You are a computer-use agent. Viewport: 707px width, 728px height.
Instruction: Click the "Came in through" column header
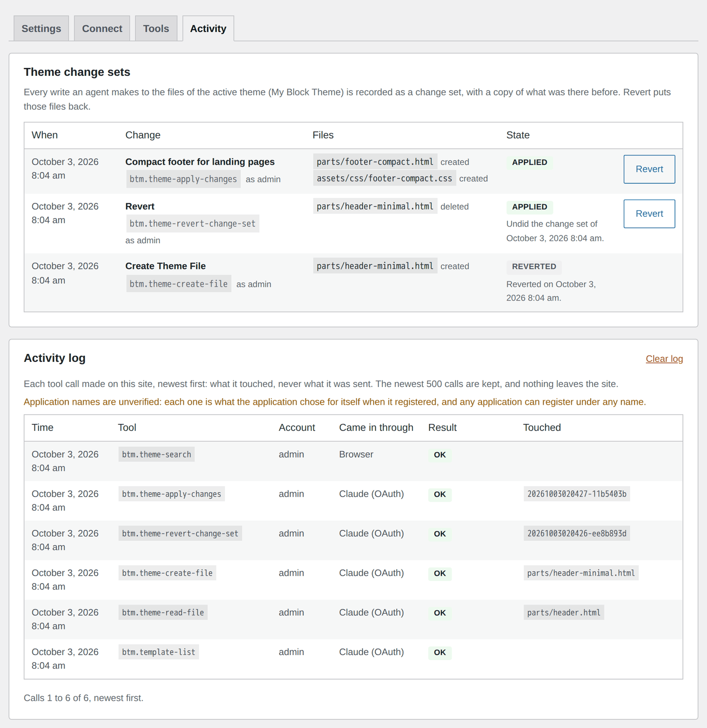[x=376, y=427]
